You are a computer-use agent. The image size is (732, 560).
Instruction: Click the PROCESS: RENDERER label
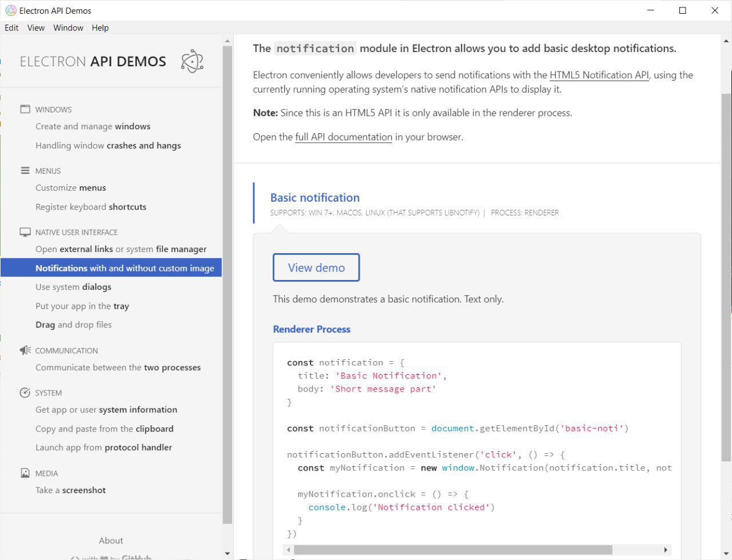pyautogui.click(x=524, y=213)
